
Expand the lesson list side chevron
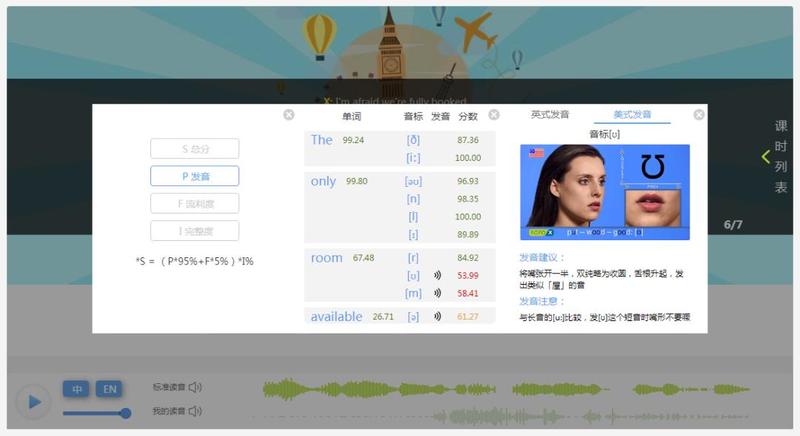coord(766,157)
